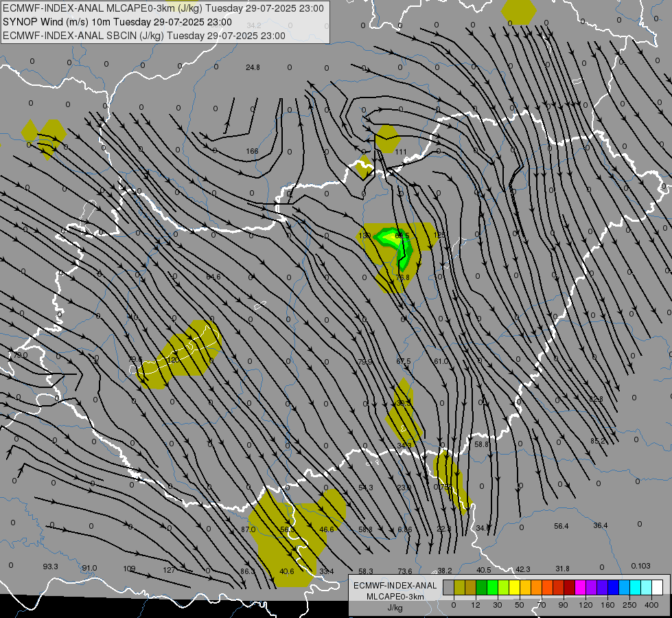Click the map value '36.4'
This screenshot has height=618, width=672.
601,525
